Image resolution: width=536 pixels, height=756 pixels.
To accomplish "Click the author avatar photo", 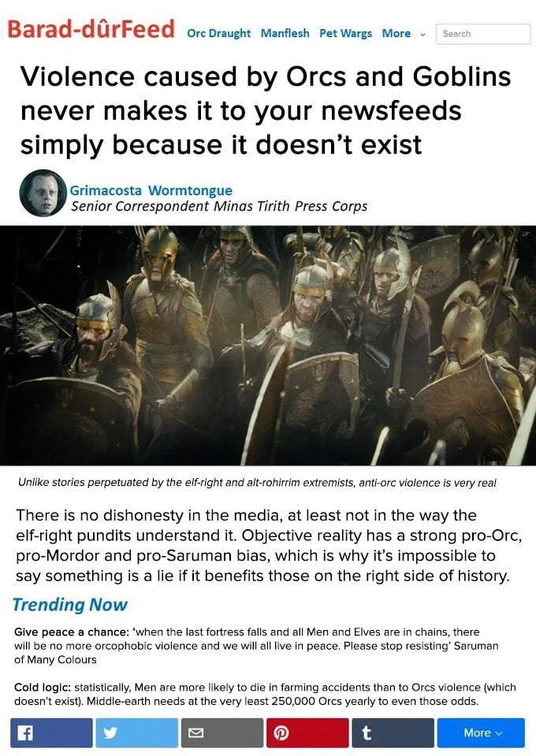I will pos(43,193).
